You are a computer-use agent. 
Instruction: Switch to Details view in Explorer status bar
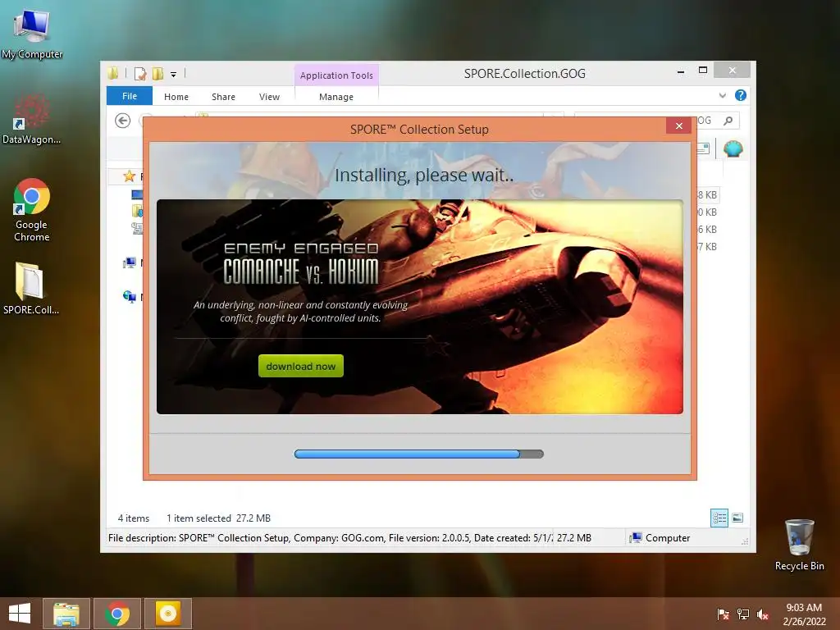tap(719, 518)
